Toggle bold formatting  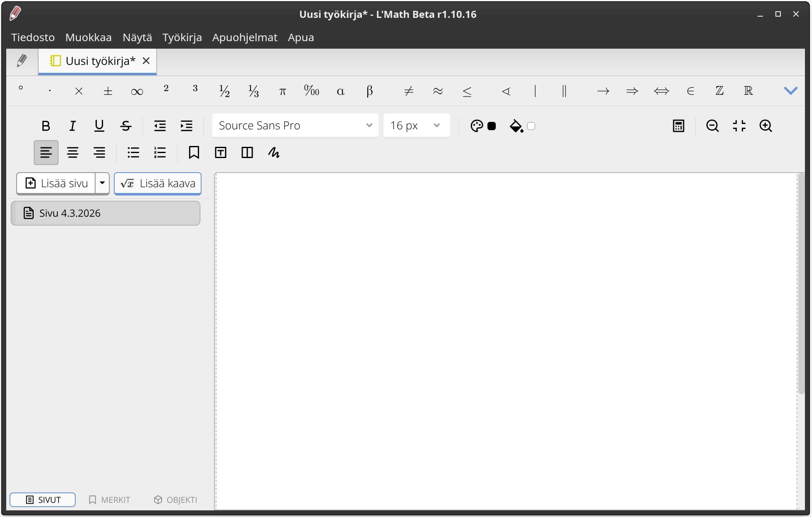(46, 126)
